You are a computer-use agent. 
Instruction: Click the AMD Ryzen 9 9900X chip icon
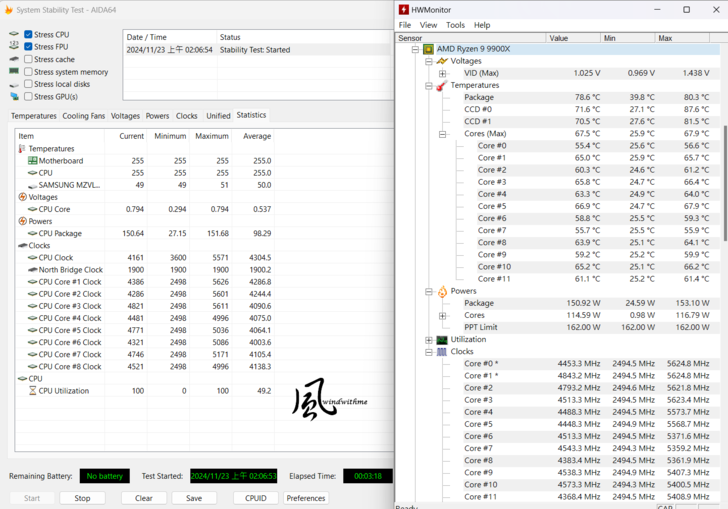[428, 49]
